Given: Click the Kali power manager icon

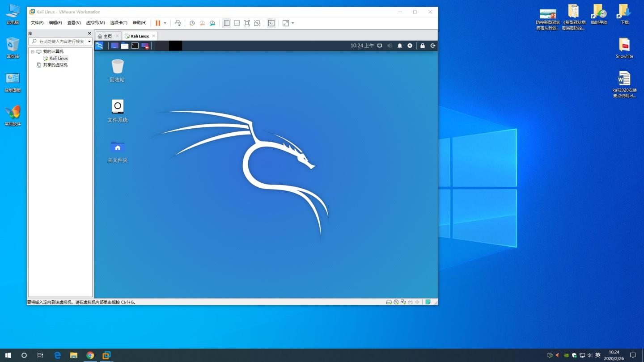Looking at the screenshot, I should click(410, 46).
